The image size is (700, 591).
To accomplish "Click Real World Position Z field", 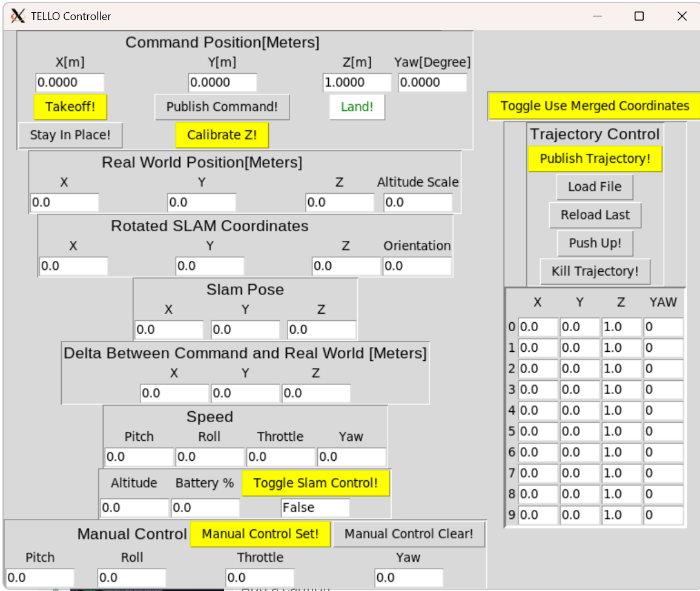I will click(339, 202).
